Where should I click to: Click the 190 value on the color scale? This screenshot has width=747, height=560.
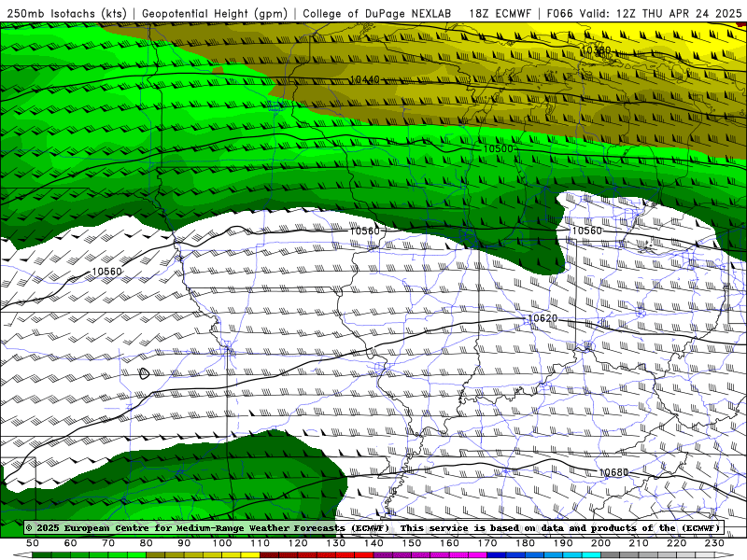tap(563, 543)
